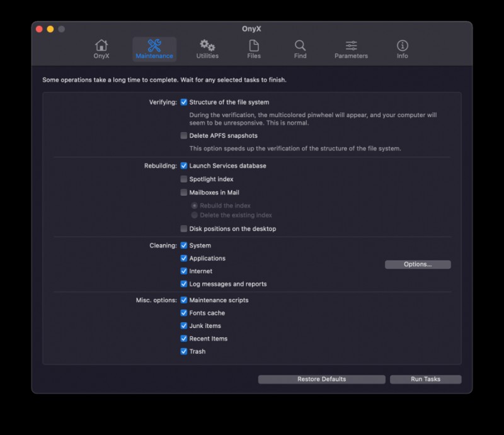Enable Delete APFS snapshots
The image size is (504, 435).
(x=184, y=135)
